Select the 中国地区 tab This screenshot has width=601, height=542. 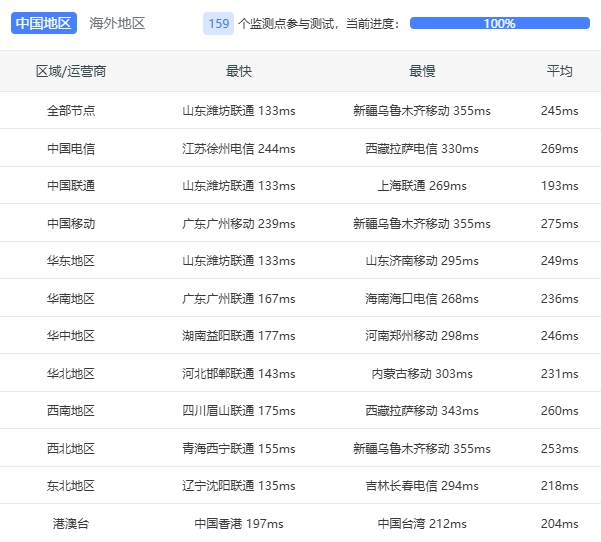tap(44, 23)
